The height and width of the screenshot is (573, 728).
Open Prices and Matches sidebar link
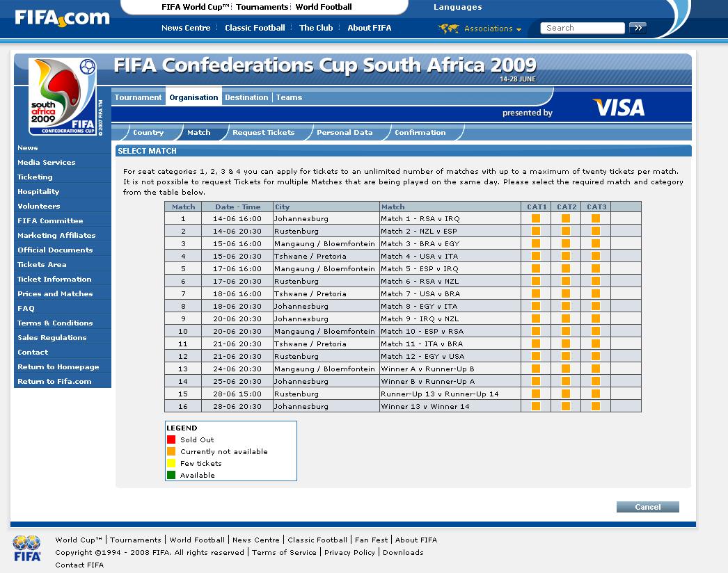click(x=55, y=293)
